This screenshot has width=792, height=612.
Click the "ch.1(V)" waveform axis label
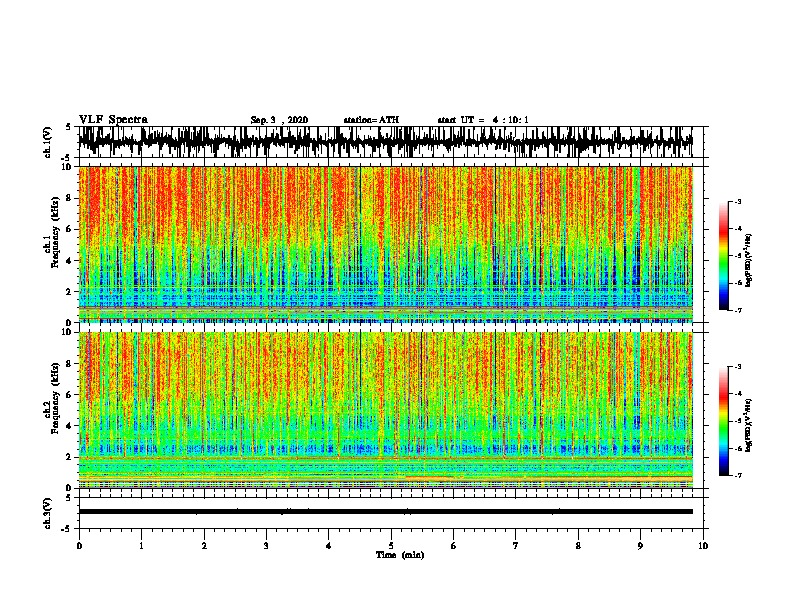[48, 142]
